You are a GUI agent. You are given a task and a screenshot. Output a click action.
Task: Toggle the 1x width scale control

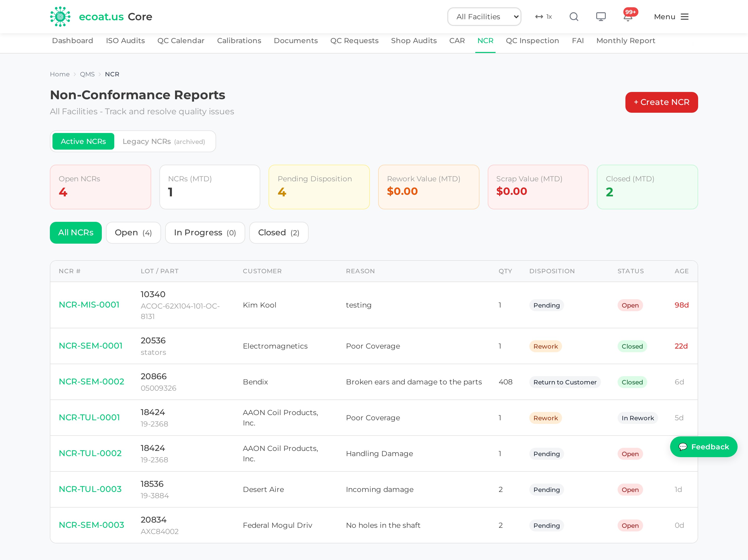click(x=543, y=17)
